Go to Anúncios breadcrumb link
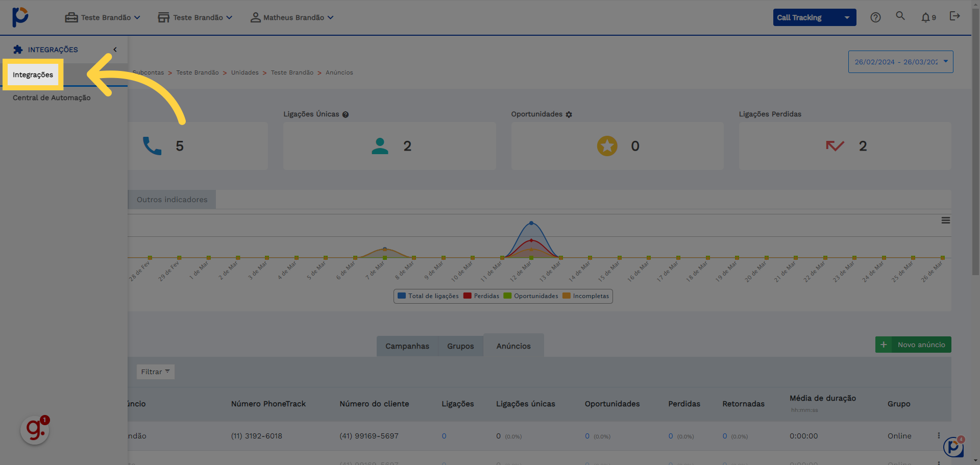Image resolution: width=980 pixels, height=465 pixels. 339,72
